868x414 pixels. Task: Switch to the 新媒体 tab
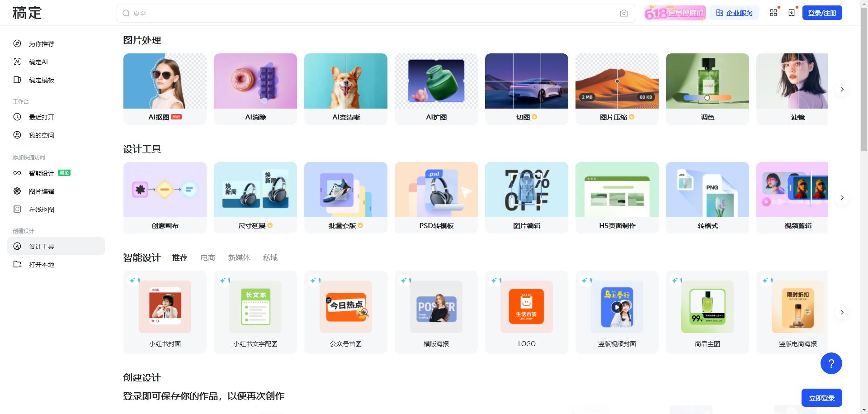click(240, 257)
